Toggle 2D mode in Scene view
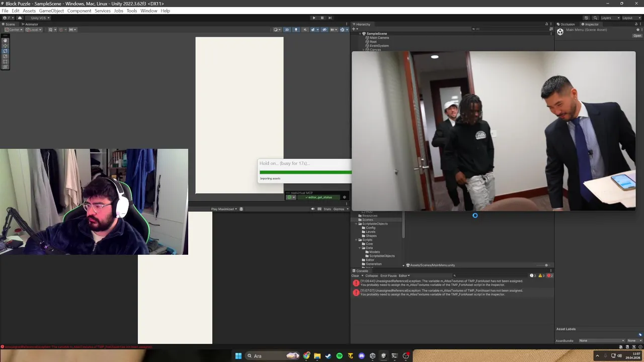 point(287,30)
